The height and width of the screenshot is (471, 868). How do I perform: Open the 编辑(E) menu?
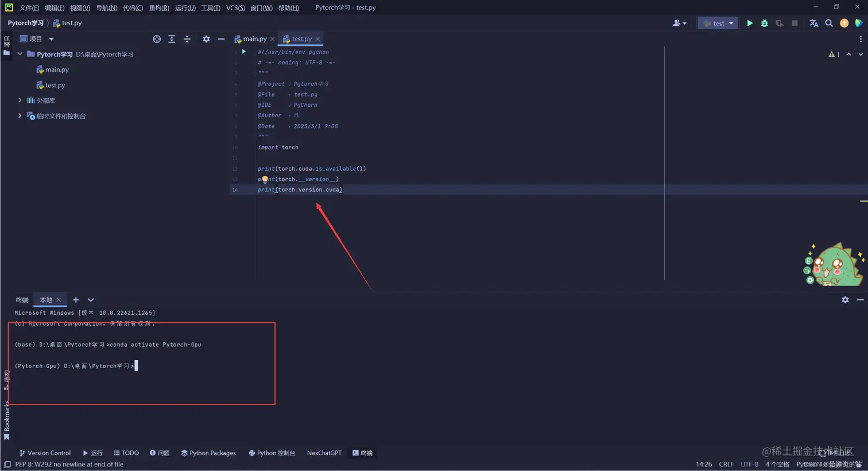coord(55,8)
